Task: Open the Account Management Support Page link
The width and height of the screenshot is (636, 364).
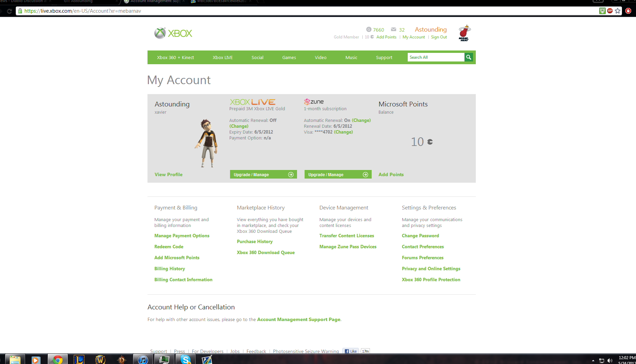Action: click(x=299, y=319)
